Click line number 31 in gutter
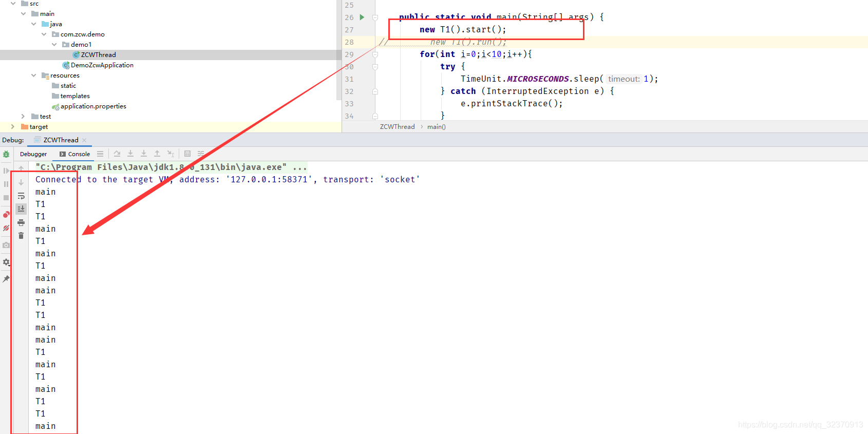The width and height of the screenshot is (868, 434). 349,79
